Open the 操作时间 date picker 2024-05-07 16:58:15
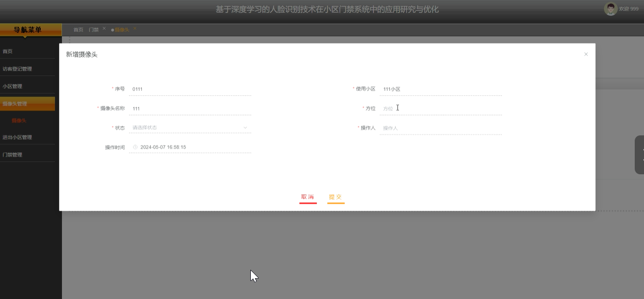This screenshot has height=299, width=644. click(x=190, y=147)
